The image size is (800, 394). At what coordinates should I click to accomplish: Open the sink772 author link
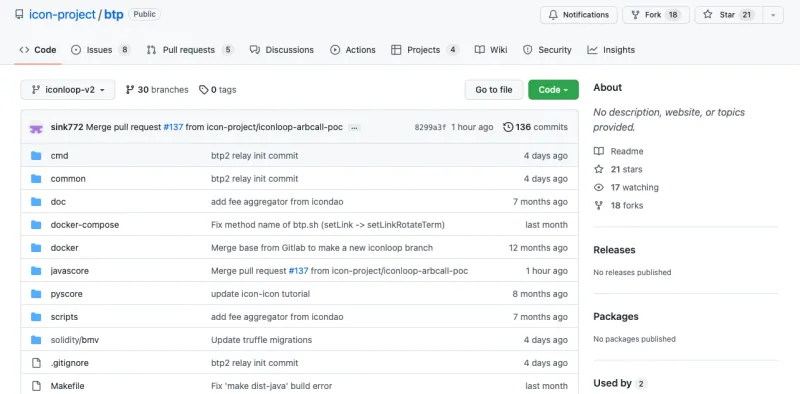point(67,127)
